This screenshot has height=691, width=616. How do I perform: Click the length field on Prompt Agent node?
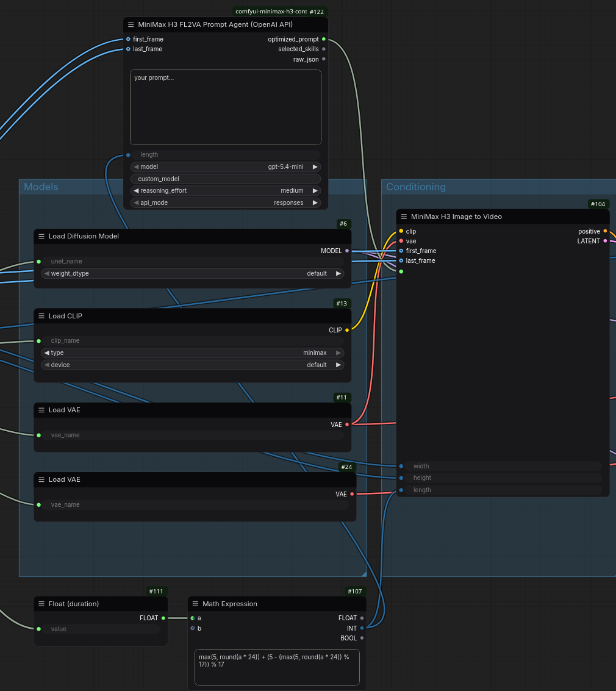coord(226,155)
